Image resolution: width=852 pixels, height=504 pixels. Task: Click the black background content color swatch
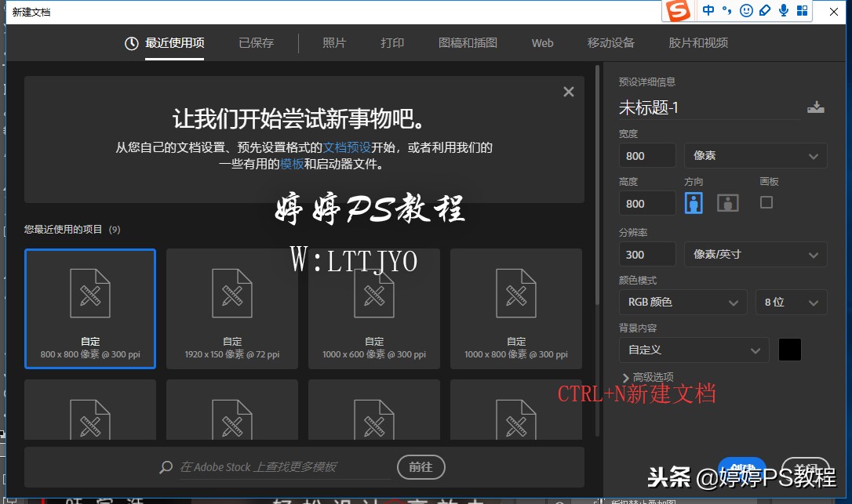pyautogui.click(x=789, y=350)
